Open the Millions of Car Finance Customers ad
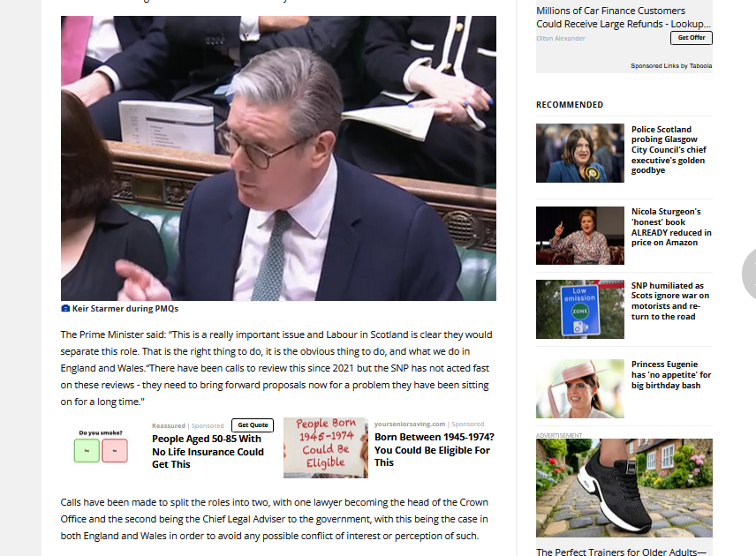 (623, 17)
